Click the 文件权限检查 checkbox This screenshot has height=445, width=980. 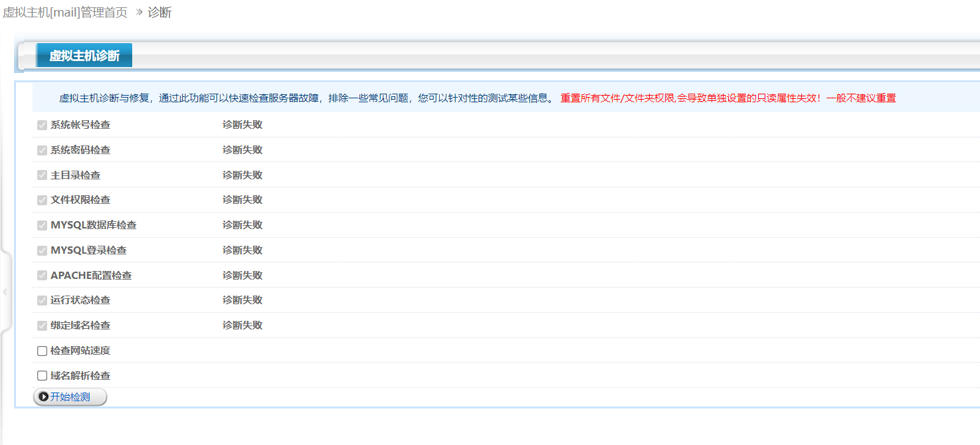click(42, 199)
